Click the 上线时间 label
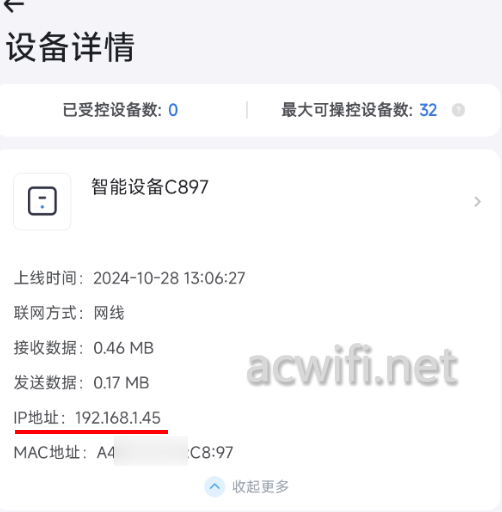The width and height of the screenshot is (502, 512). coord(48,278)
